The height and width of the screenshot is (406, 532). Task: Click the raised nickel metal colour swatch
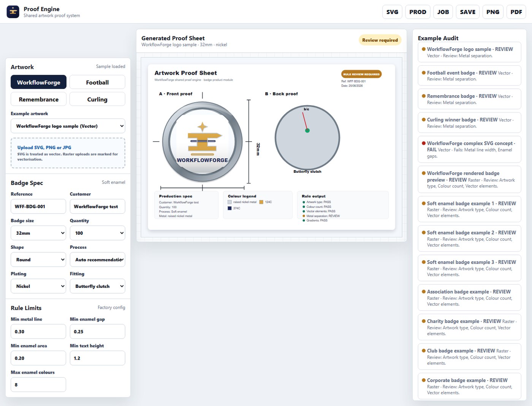(230, 202)
